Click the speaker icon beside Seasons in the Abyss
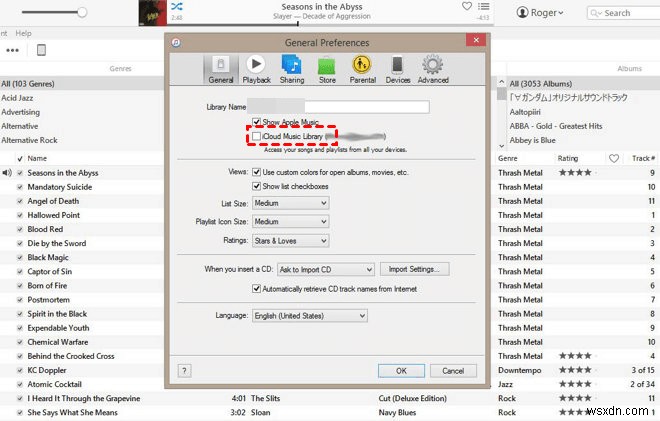660x421 pixels. point(7,173)
